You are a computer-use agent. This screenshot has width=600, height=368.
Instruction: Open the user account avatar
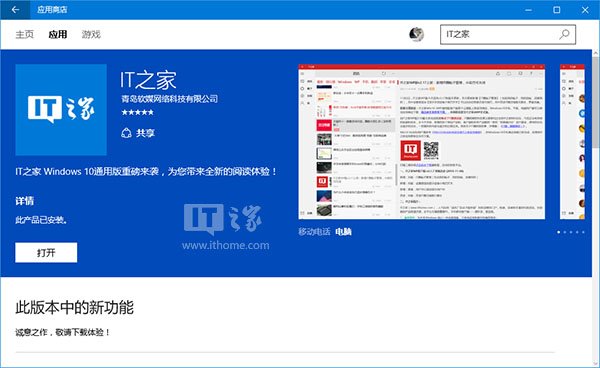[x=416, y=34]
